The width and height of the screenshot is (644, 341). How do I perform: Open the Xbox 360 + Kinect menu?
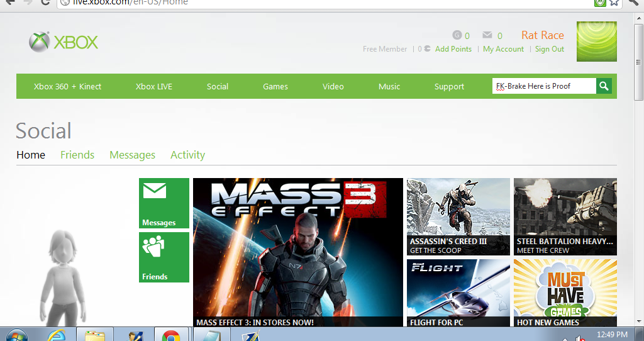(67, 86)
